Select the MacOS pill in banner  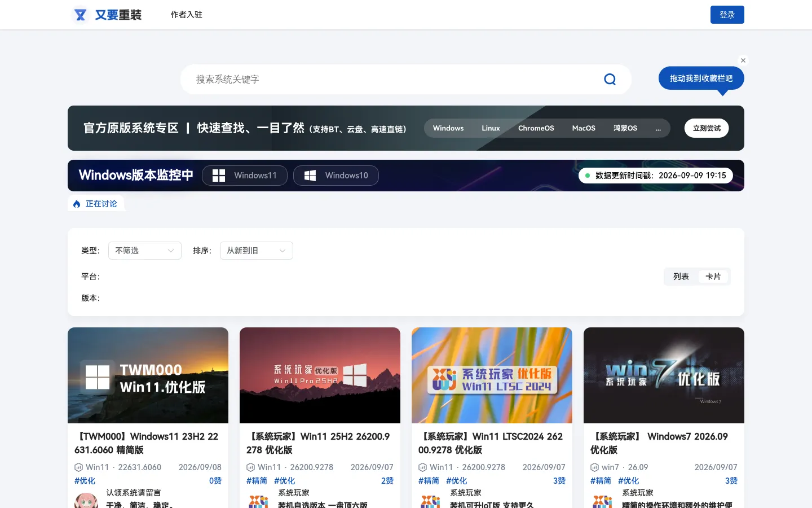[584, 128]
